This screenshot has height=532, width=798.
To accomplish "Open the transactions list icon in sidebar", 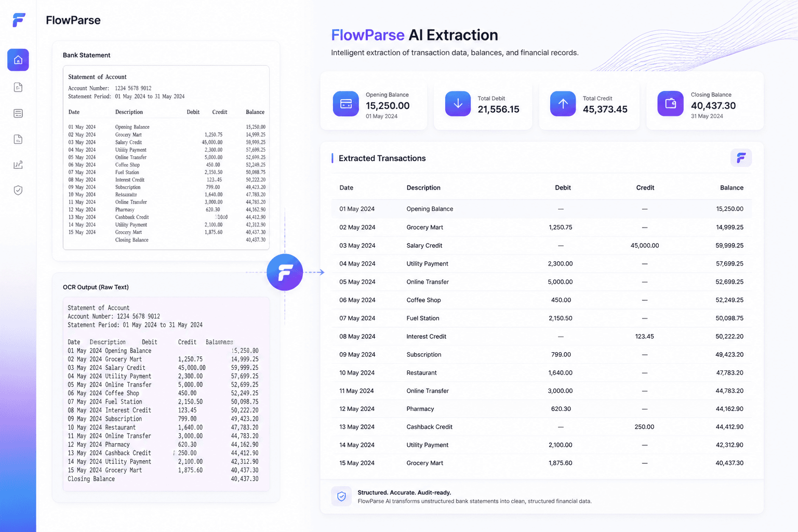I will [x=18, y=113].
